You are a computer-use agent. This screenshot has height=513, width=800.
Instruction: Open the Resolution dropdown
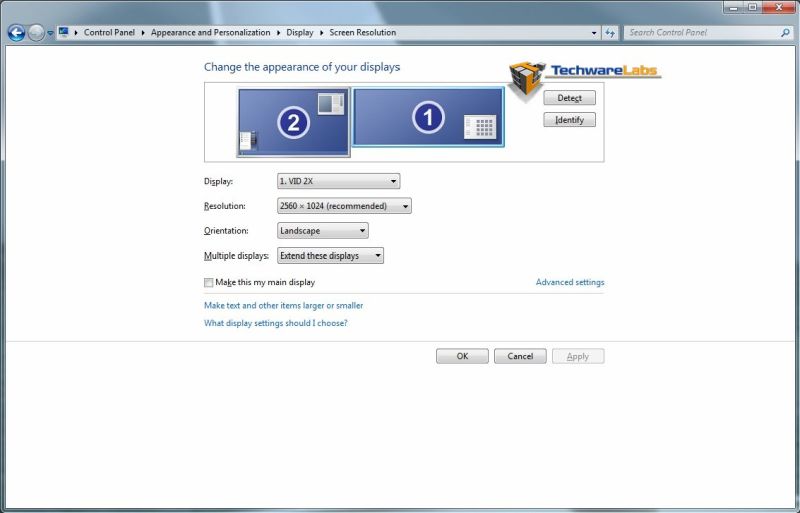[344, 206]
